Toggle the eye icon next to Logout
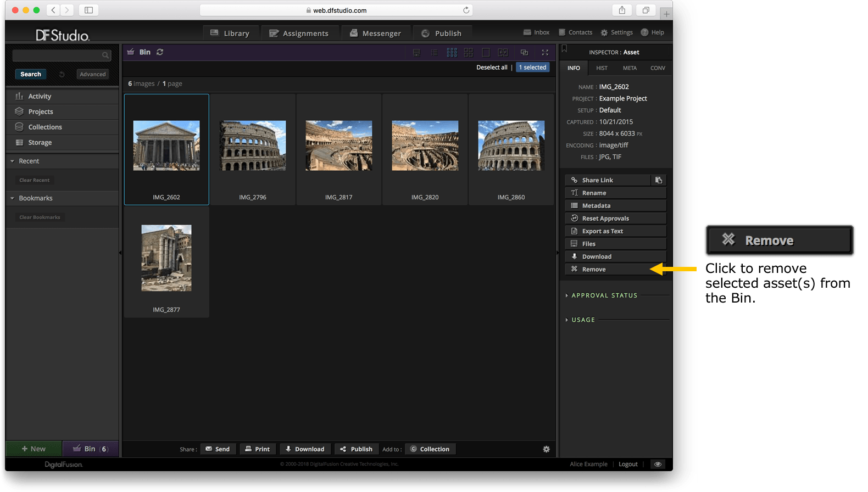868x492 pixels. point(658,464)
